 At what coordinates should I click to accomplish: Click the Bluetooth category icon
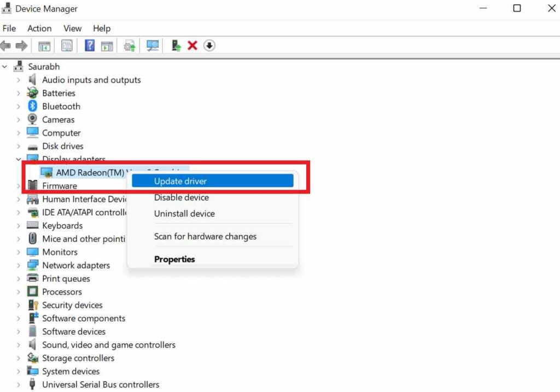click(32, 106)
